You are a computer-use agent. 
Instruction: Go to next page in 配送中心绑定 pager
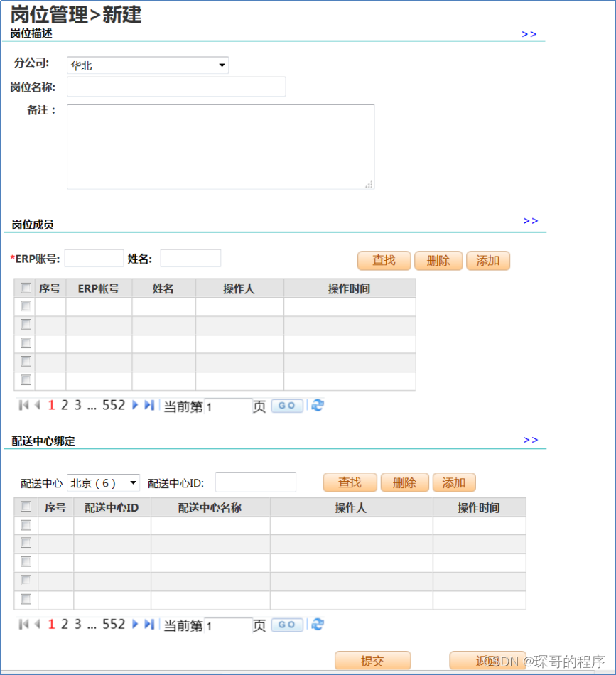[135, 625]
